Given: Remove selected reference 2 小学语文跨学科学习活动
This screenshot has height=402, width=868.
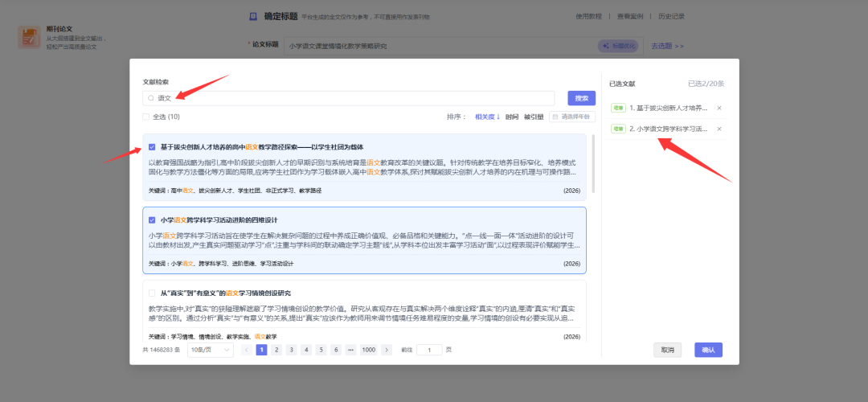Looking at the screenshot, I should [x=719, y=129].
